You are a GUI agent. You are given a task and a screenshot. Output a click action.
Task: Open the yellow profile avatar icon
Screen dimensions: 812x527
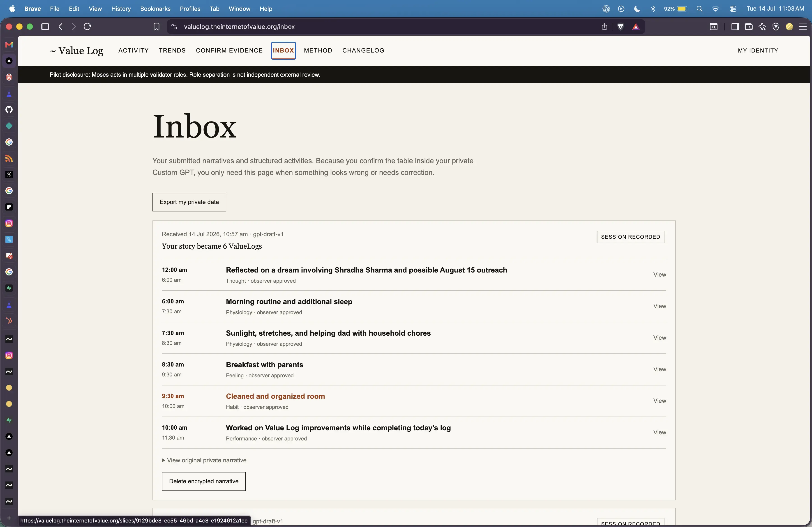pos(789,27)
